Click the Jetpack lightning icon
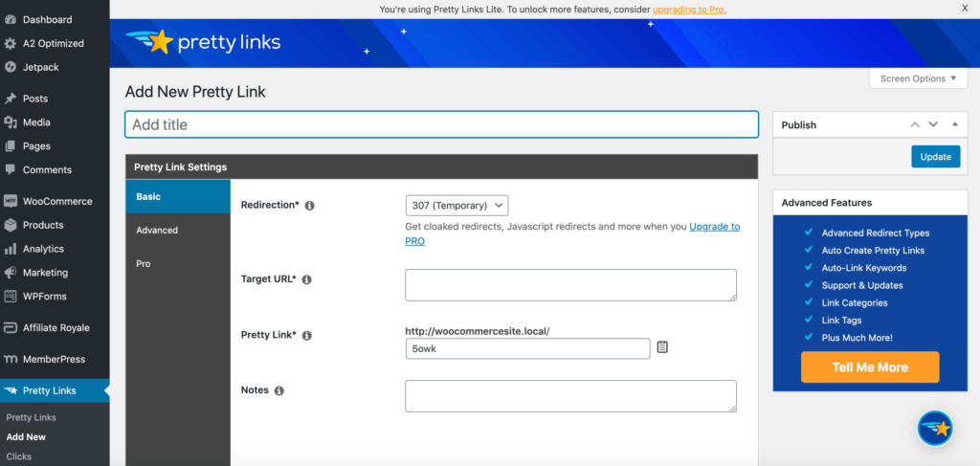 (x=10, y=68)
